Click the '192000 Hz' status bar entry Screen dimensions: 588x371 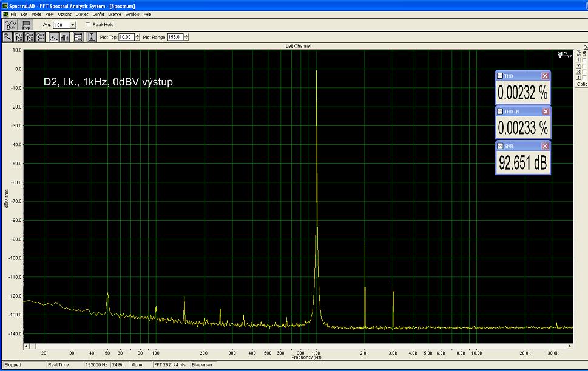pos(96,364)
